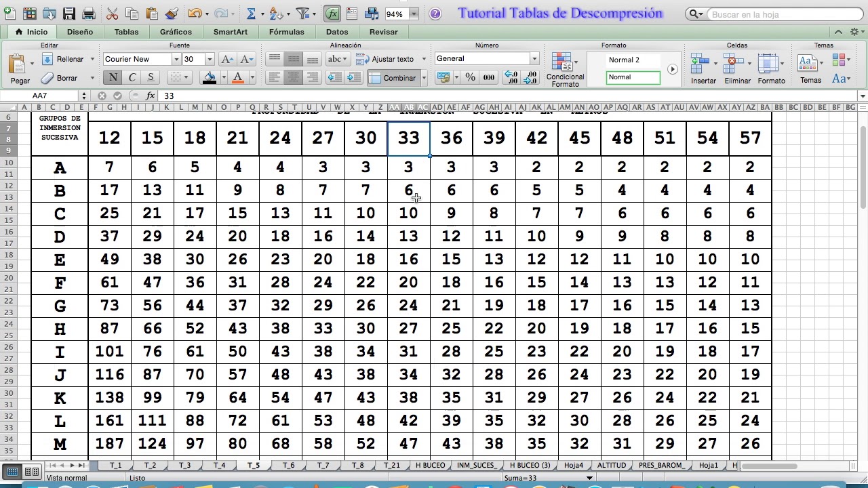This screenshot has width=868, height=488.
Task: Increase indent in alignment group
Action: pos(353,78)
